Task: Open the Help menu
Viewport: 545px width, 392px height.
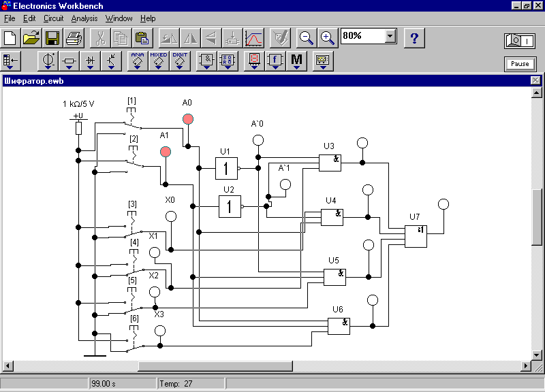Action: tap(148, 18)
